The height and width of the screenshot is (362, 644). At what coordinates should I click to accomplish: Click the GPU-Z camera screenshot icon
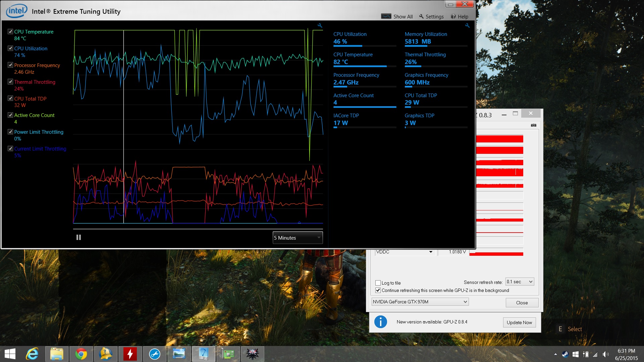point(534,125)
